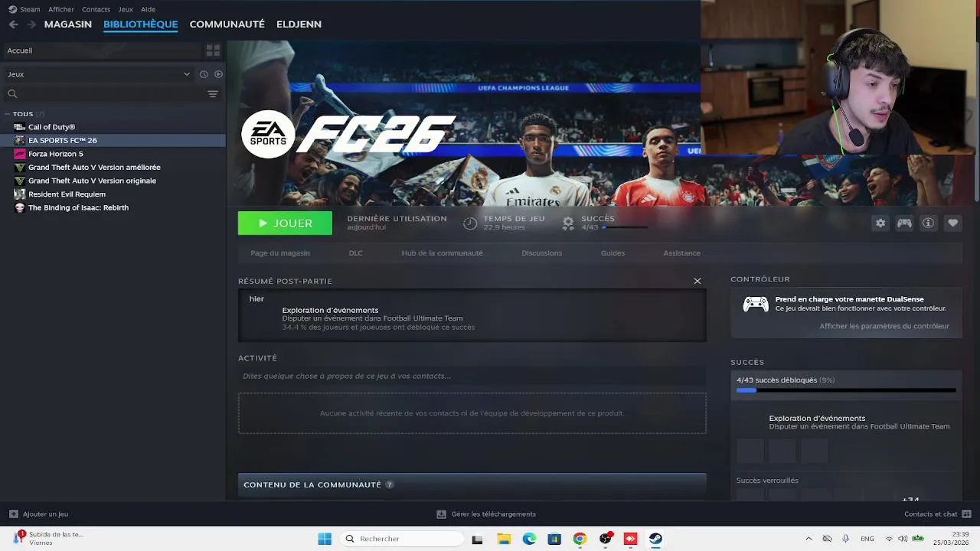Add FC 26 to favorites heart icon
The image size is (980, 551).
pyautogui.click(x=952, y=223)
